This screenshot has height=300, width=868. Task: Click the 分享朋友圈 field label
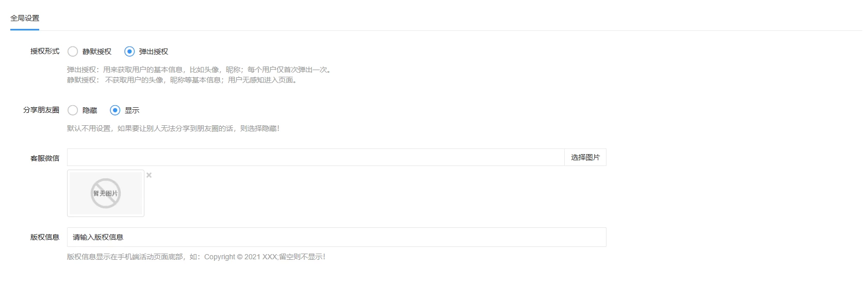(41, 110)
